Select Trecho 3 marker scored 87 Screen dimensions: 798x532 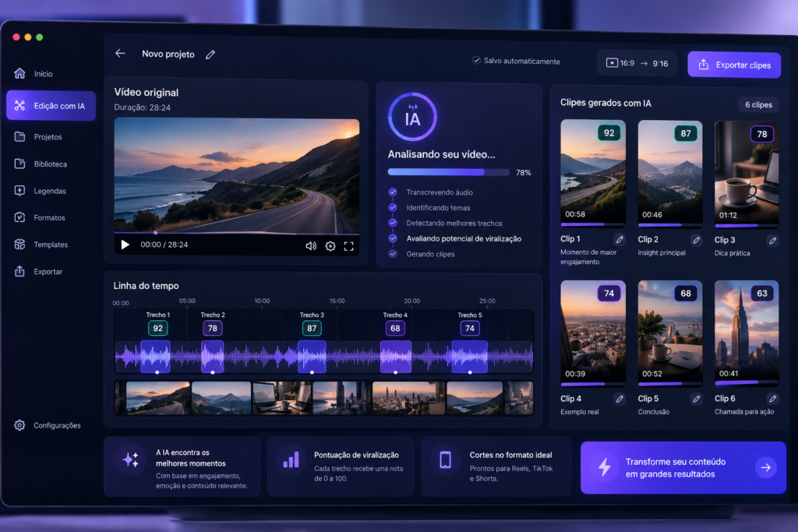tap(312, 328)
